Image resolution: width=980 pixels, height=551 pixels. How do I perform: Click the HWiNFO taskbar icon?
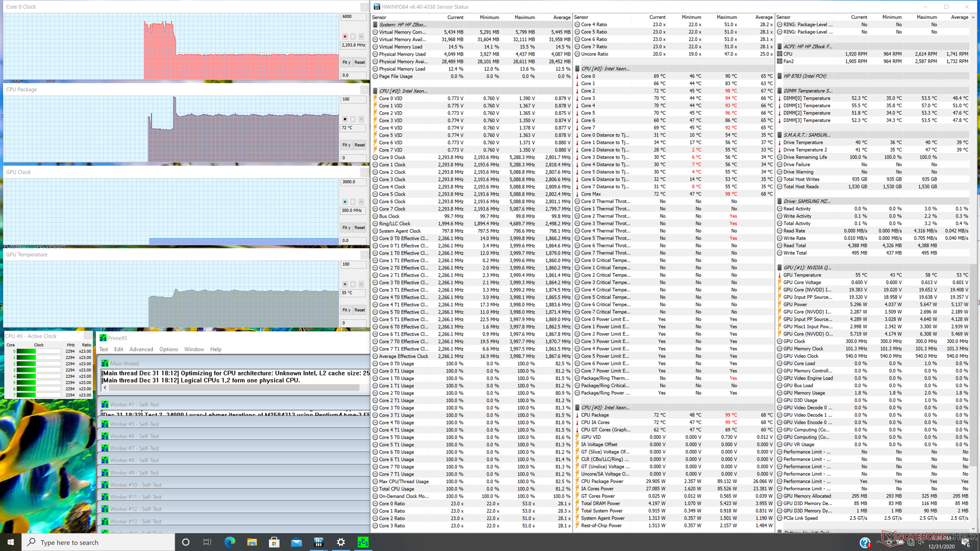[318, 542]
